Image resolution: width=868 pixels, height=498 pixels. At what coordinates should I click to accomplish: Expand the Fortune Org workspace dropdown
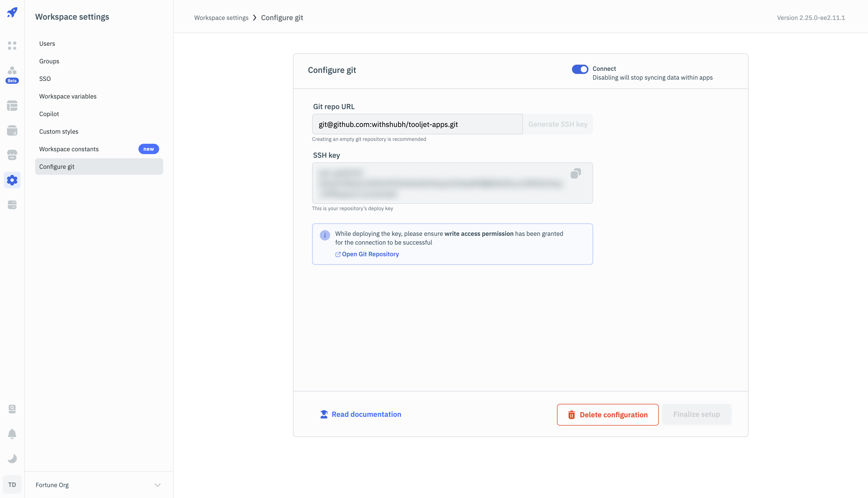click(157, 485)
